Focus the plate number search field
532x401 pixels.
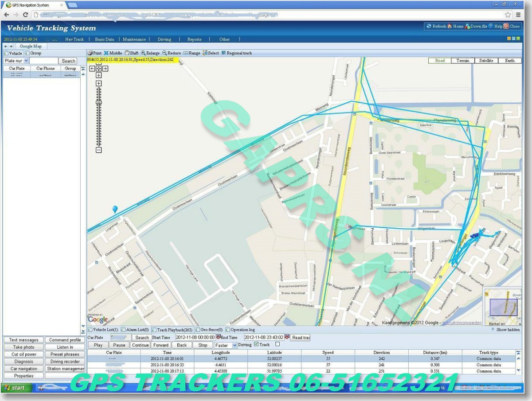pos(44,61)
